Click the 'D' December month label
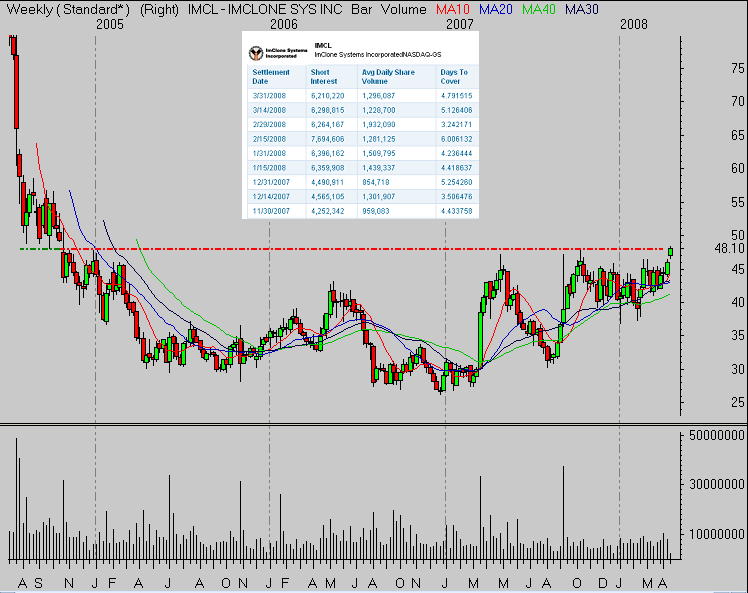Image resolution: width=748 pixels, height=593 pixels. pyautogui.click(x=603, y=583)
